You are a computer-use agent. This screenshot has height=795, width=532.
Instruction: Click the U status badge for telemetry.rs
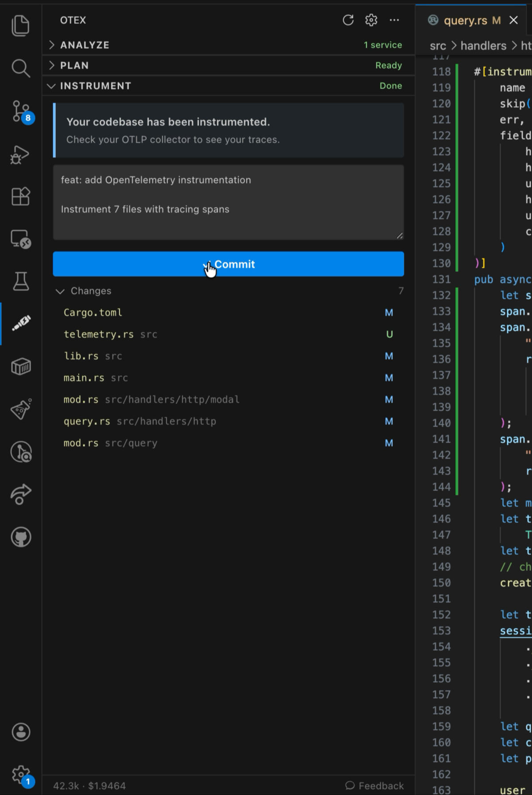[x=389, y=334]
